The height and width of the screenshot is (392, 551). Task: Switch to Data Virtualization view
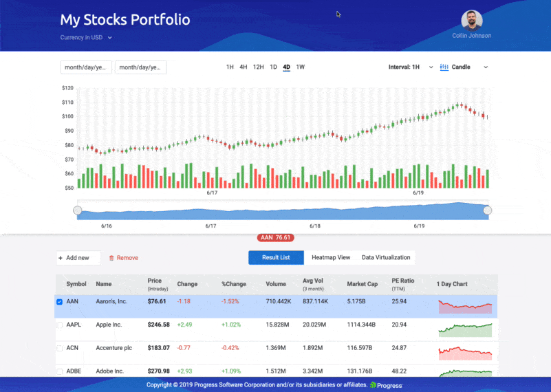tap(386, 257)
